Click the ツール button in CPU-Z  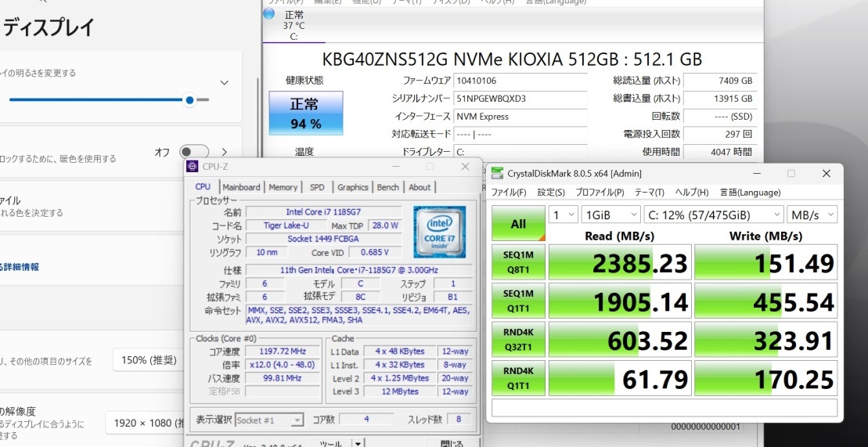coord(330,444)
